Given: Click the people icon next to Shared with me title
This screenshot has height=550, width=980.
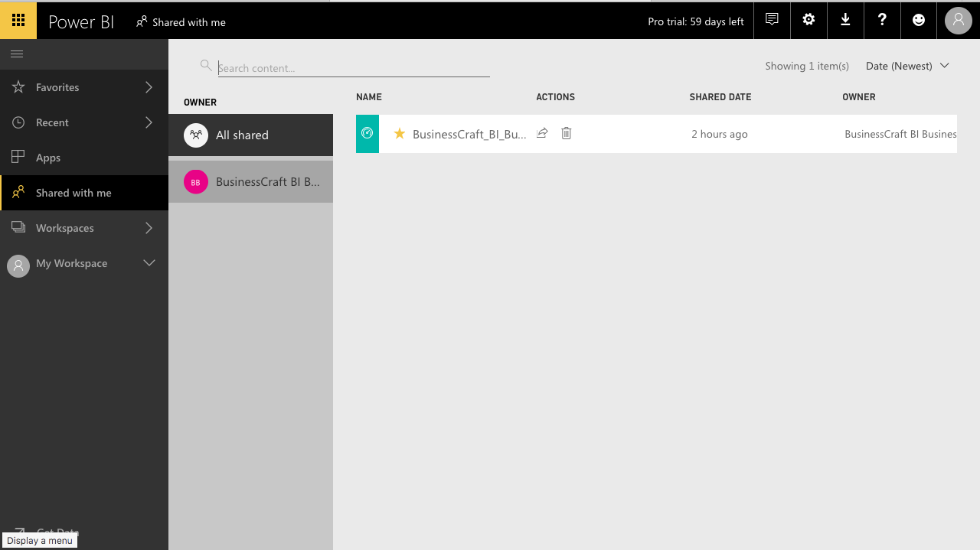Looking at the screenshot, I should 142,22.
